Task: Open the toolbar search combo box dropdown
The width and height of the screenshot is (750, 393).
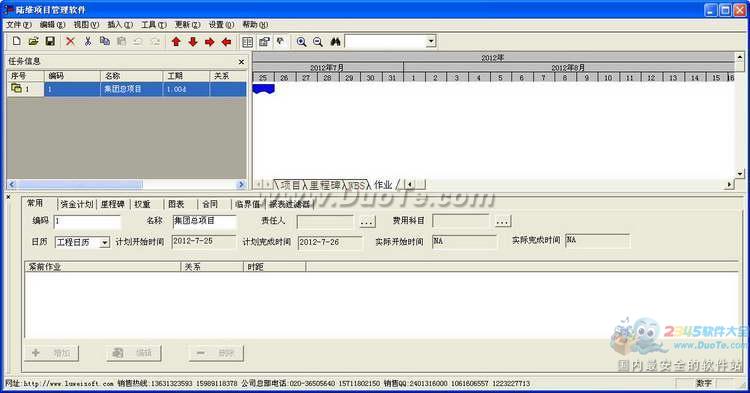Action: click(x=431, y=41)
